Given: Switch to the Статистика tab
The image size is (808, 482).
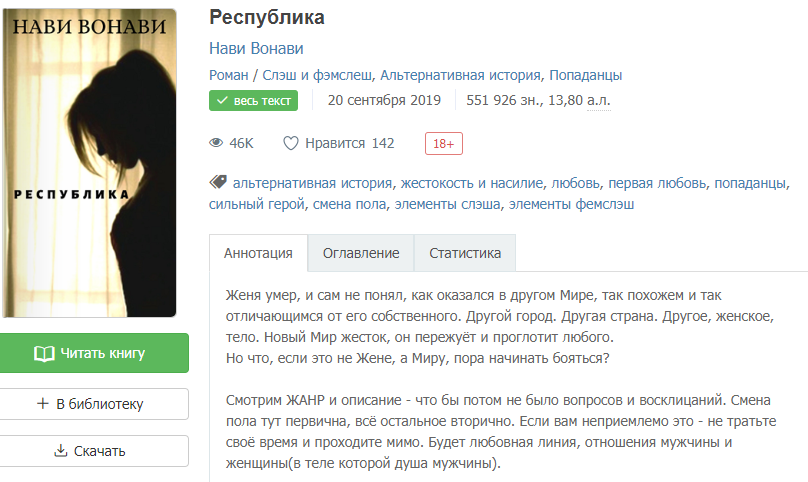Looking at the screenshot, I should 465,253.
